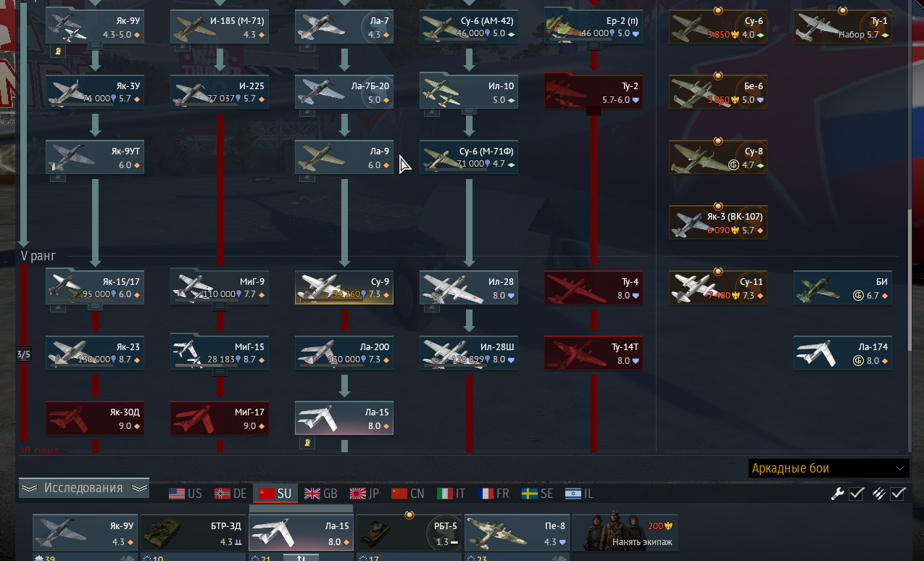
Task: Open the Аркадные бои mode dropdown
Action: click(x=828, y=468)
